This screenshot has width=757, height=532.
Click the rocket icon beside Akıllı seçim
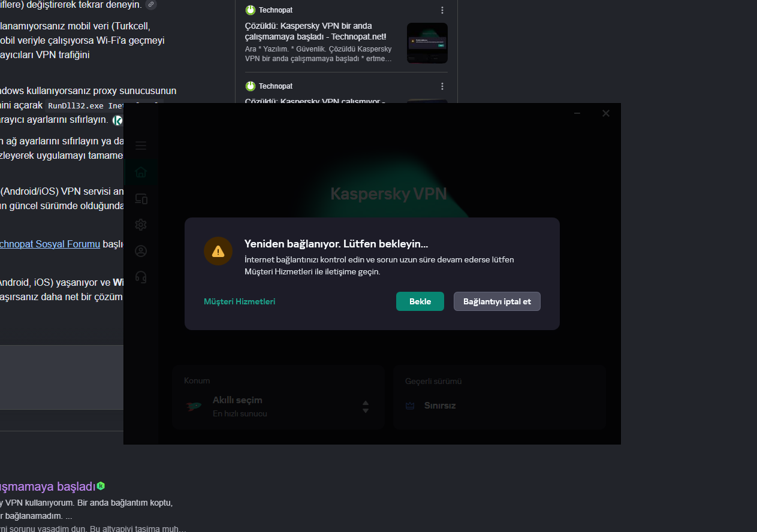(194, 406)
